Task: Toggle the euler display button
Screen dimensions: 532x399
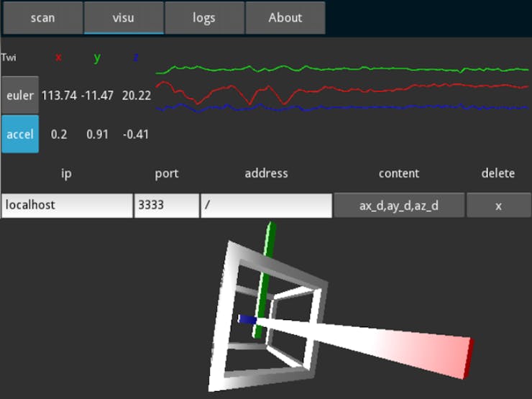Action: 20,95
